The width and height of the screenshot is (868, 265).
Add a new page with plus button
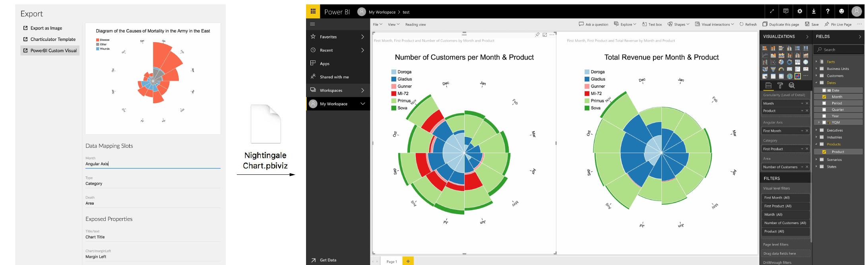(408, 261)
